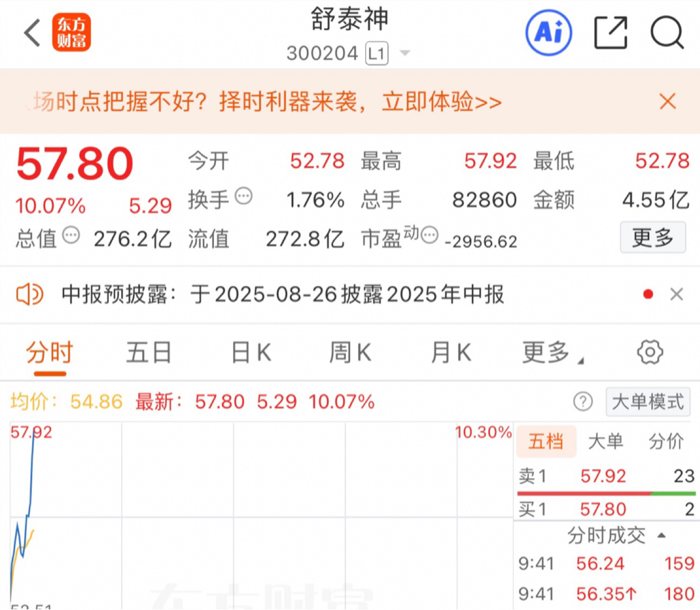Tap the L1 level badge
Screen dimensions: 700x610
(377, 53)
